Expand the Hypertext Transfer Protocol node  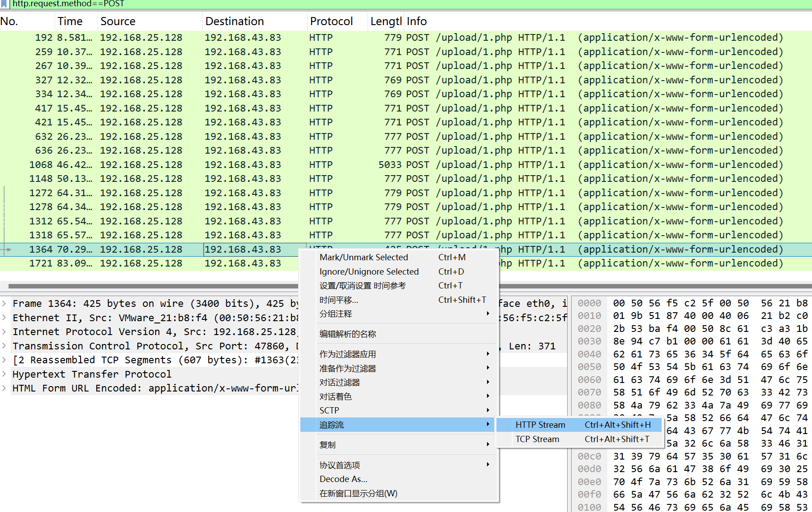[x=4, y=374]
